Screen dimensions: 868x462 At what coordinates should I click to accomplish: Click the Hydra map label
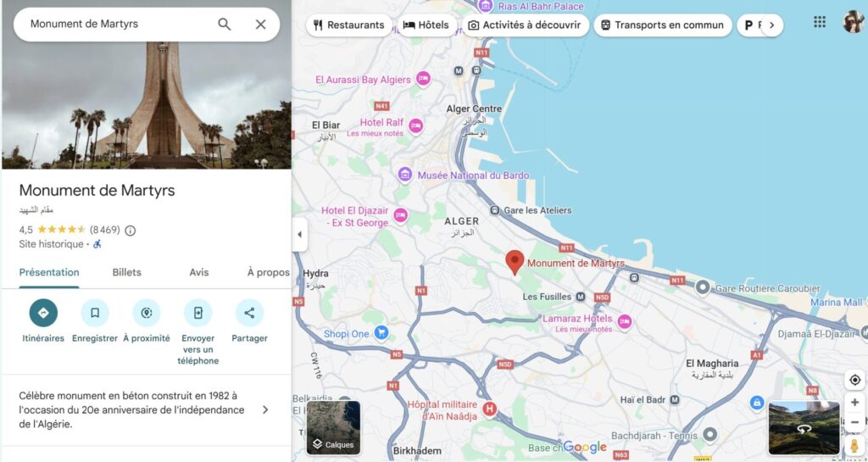pos(315,273)
